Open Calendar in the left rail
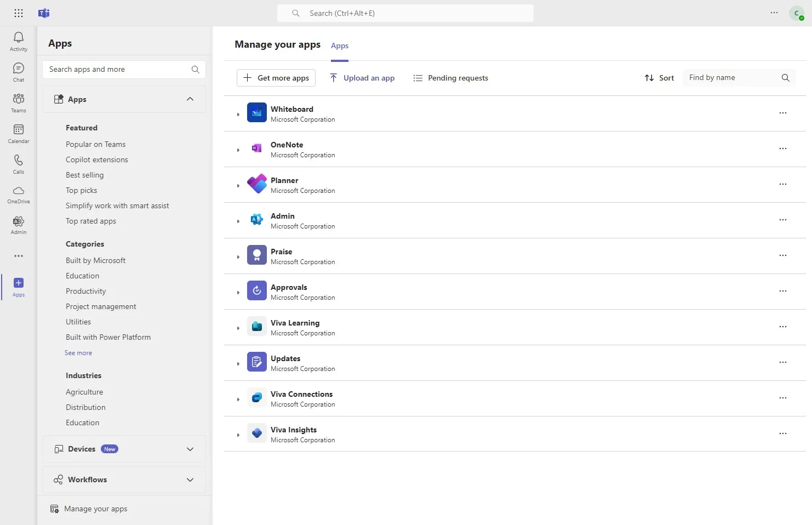This screenshot has width=812, height=525. tap(19, 134)
